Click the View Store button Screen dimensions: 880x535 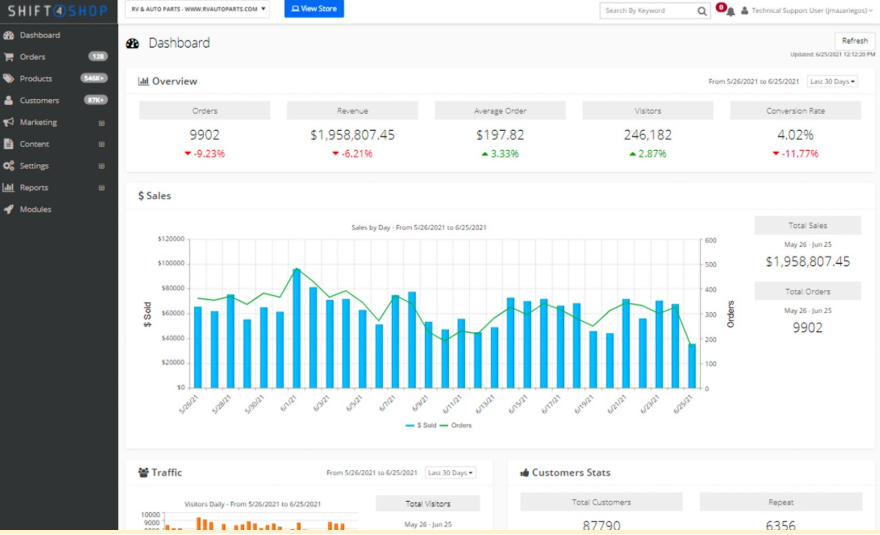coord(314,8)
